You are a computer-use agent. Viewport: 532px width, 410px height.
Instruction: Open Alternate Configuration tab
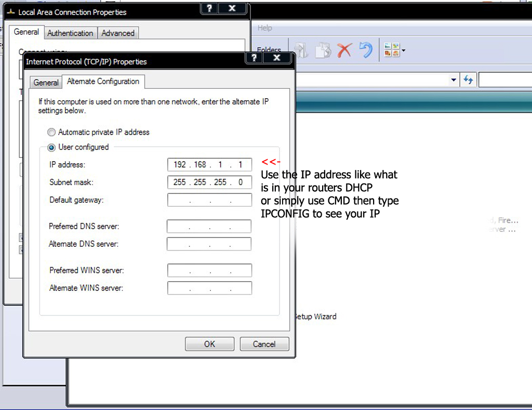pos(103,82)
